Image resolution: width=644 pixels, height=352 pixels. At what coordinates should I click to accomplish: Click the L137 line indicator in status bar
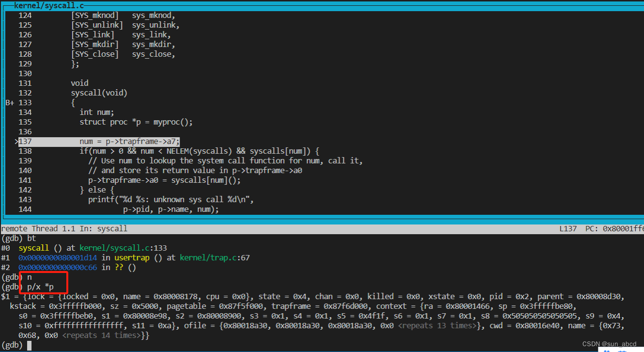[x=568, y=228]
